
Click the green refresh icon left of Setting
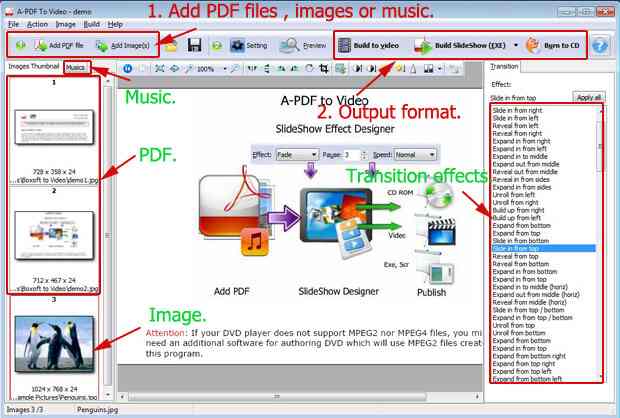pos(217,46)
